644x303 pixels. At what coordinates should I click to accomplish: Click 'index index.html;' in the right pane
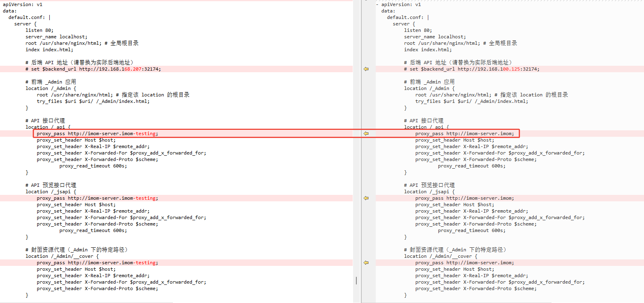428,50
